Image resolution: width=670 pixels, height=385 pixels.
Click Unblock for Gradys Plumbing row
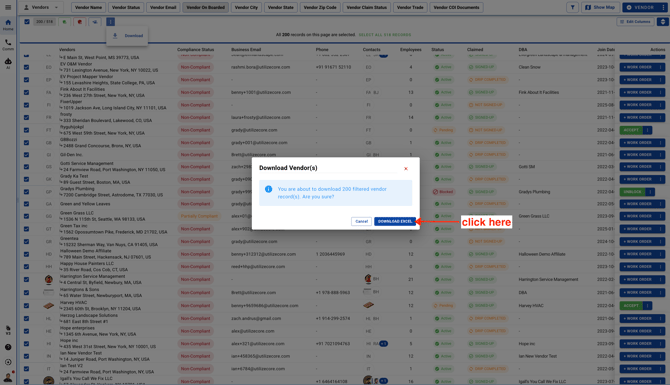(632, 192)
